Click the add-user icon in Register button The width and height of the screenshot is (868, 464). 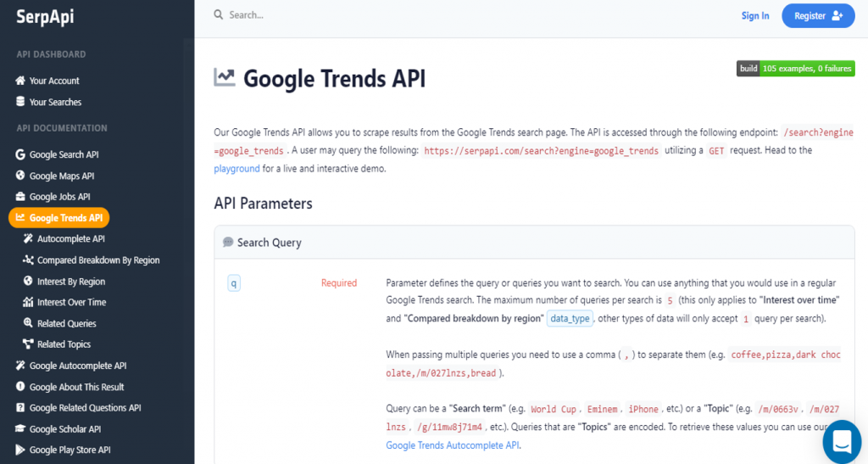pos(837,15)
